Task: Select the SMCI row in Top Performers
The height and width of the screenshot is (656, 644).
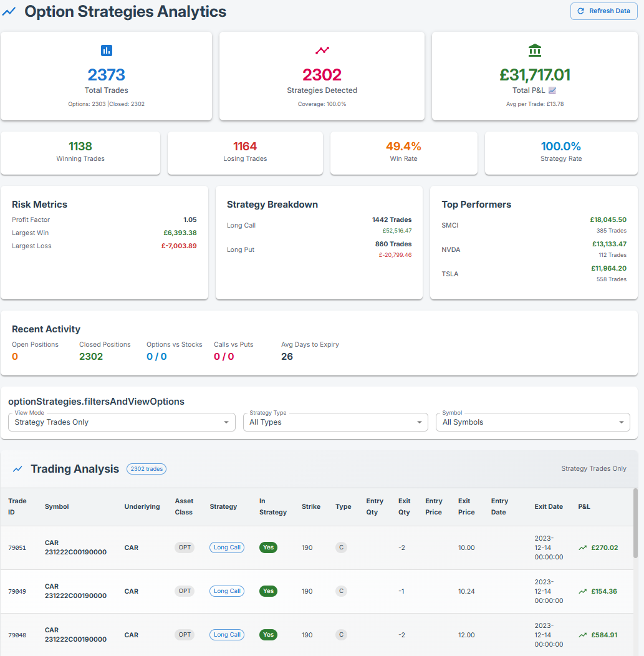Action: [534, 225]
